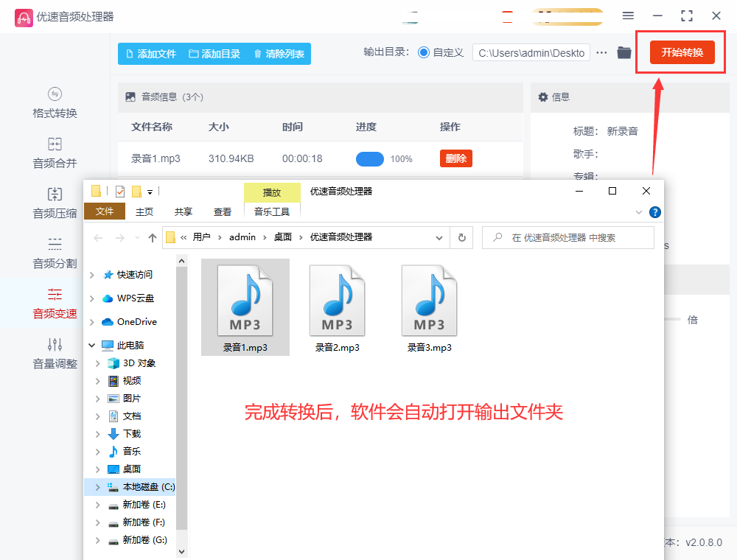Image resolution: width=737 pixels, height=560 pixels.
Task: Expand OneDrive in navigation pane
Action: 92,322
